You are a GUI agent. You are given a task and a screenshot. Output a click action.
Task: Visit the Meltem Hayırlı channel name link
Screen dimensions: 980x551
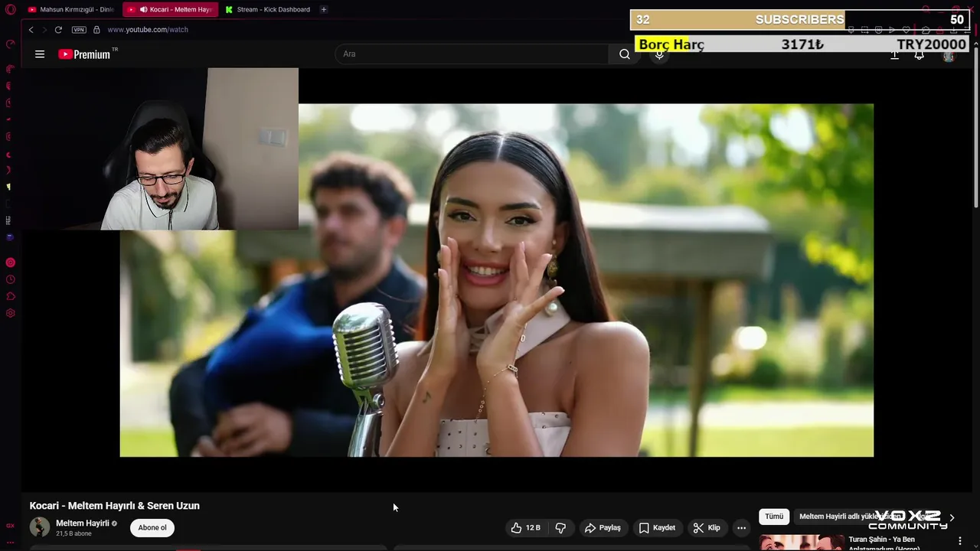point(83,523)
